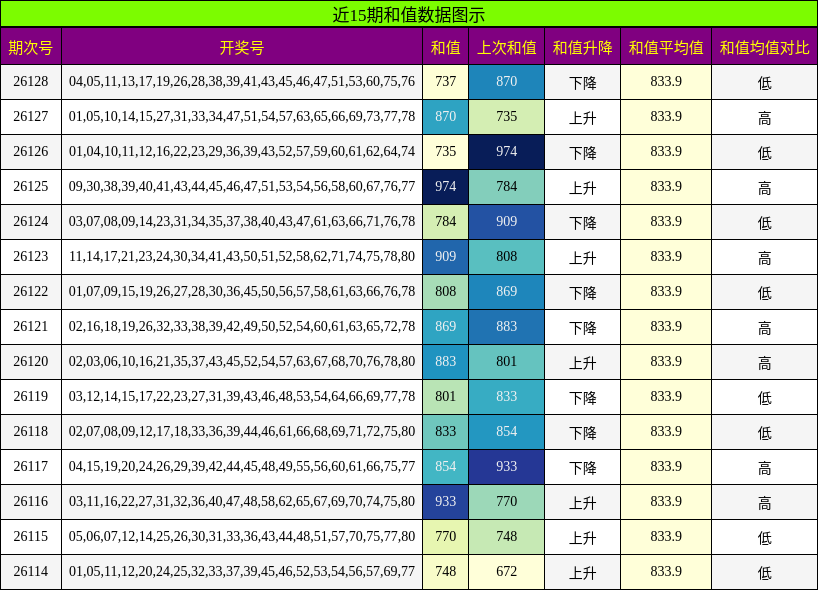
Task: Click 上升 in row 26114
Action: [582, 572]
